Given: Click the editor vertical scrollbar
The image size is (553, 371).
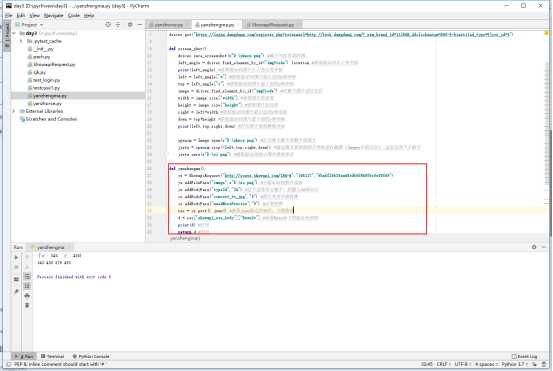Looking at the screenshot, I should [x=551, y=134].
